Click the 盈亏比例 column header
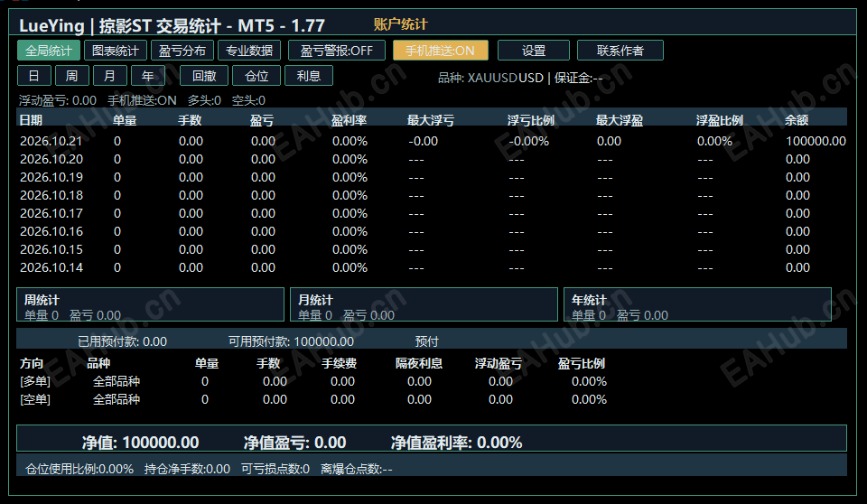 point(581,363)
